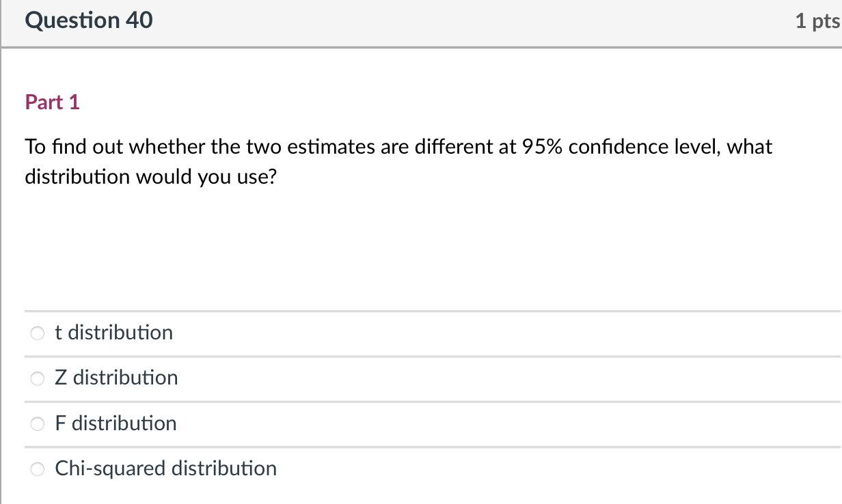
Task: Click the 'Chi-squared distribution' label text
Action: pyautogui.click(x=165, y=468)
